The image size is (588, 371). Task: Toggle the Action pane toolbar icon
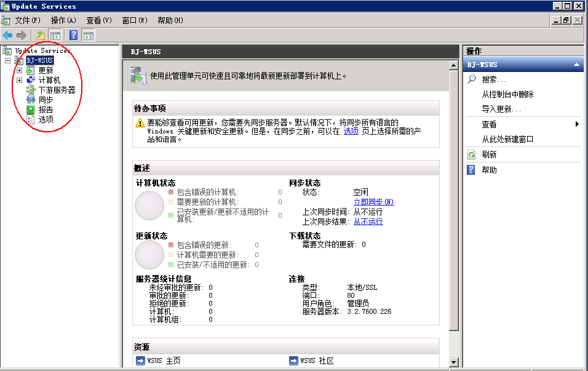(89, 36)
